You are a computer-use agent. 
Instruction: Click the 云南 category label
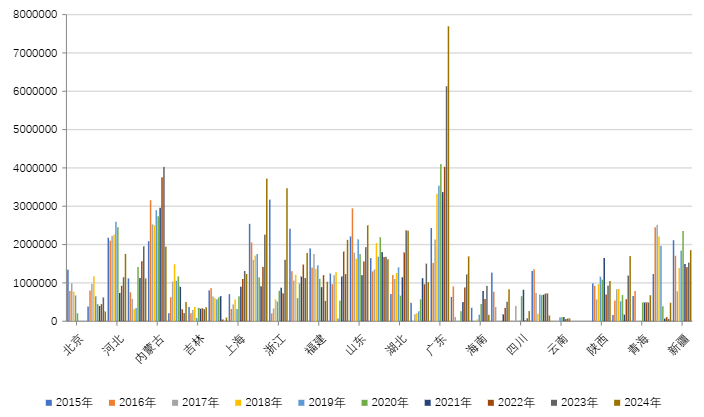pyautogui.click(x=558, y=345)
